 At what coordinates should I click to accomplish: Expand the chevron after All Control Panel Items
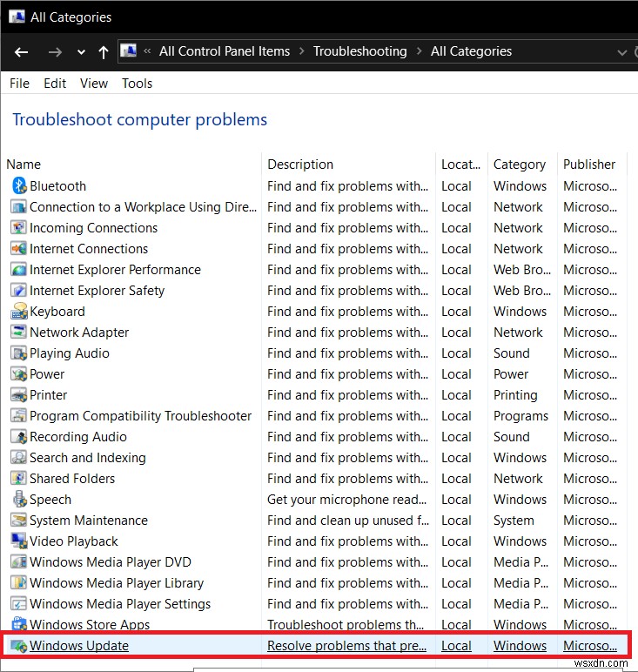(302, 51)
